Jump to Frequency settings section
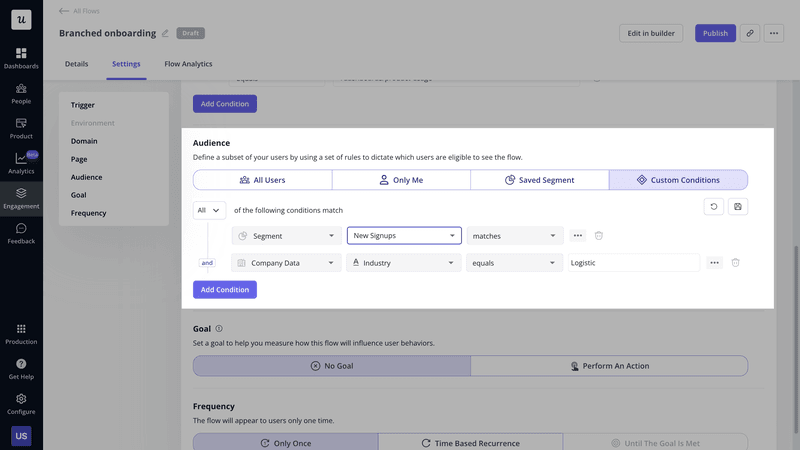 click(x=88, y=213)
